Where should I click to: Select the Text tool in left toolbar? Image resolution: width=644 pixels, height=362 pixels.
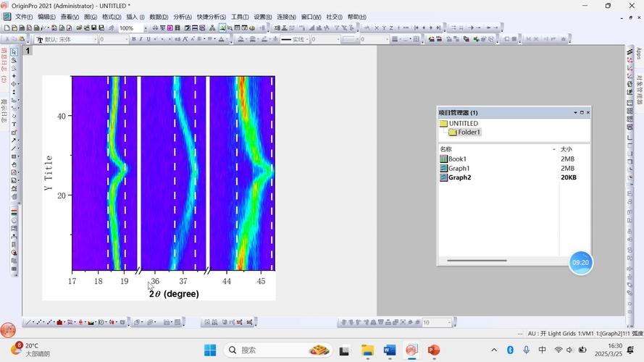(x=14, y=125)
